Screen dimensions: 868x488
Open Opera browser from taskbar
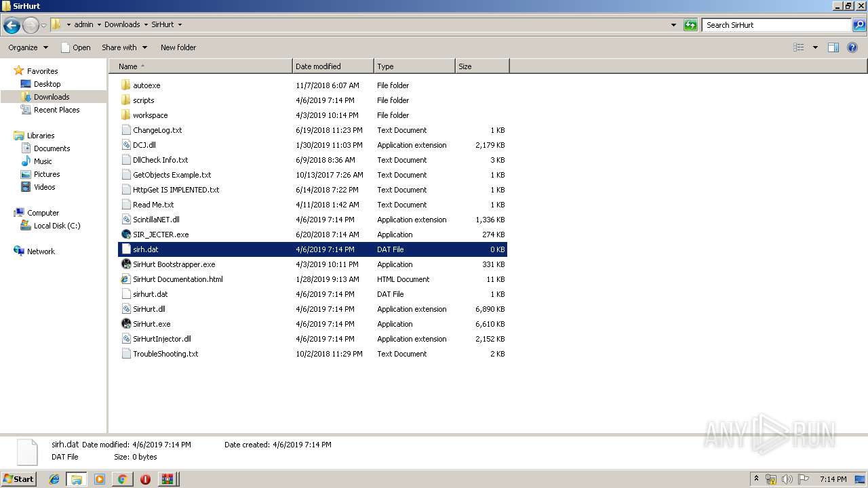coord(145,479)
